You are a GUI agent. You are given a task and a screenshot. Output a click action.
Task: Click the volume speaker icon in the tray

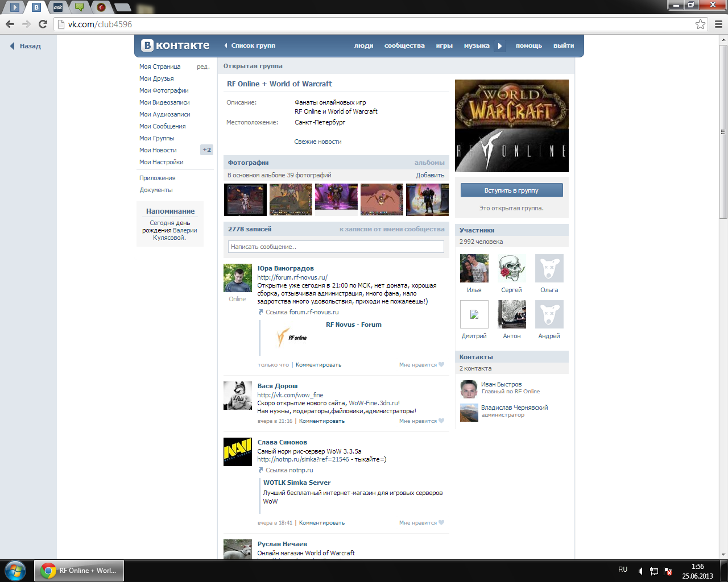click(640, 571)
